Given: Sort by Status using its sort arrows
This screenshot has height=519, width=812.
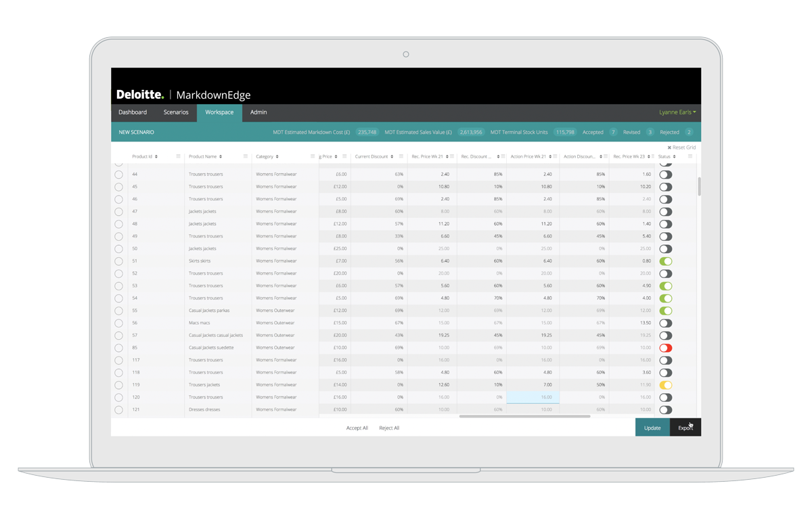Looking at the screenshot, I should 675,156.
